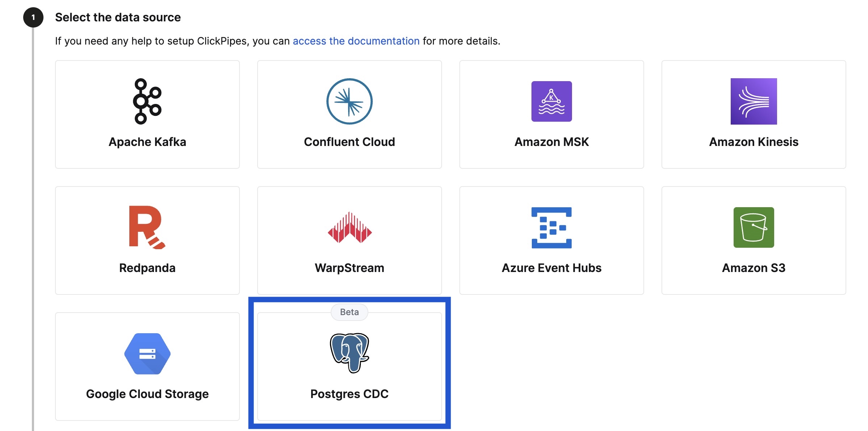The height and width of the screenshot is (431, 868).
Task: Choose the Apache Kafka source card
Action: [x=146, y=114]
